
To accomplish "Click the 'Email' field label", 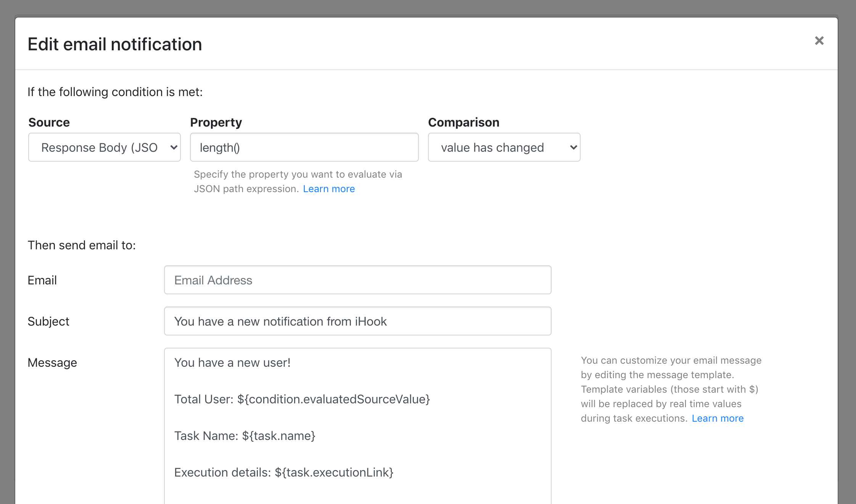I will (x=42, y=280).
